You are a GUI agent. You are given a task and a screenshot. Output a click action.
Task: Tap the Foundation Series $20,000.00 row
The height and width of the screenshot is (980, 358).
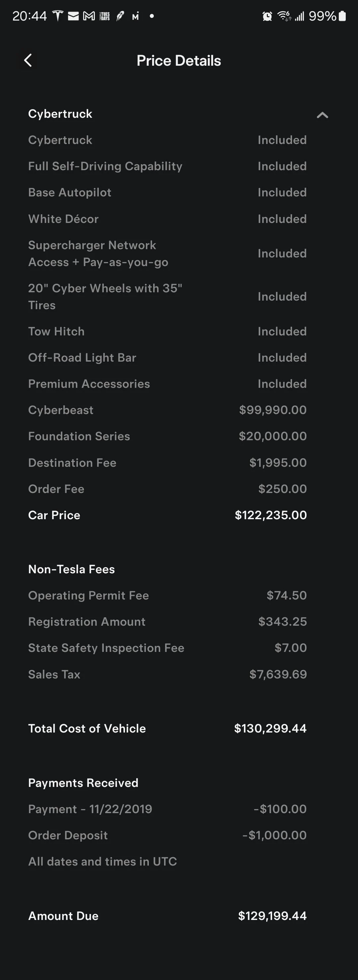tap(167, 436)
